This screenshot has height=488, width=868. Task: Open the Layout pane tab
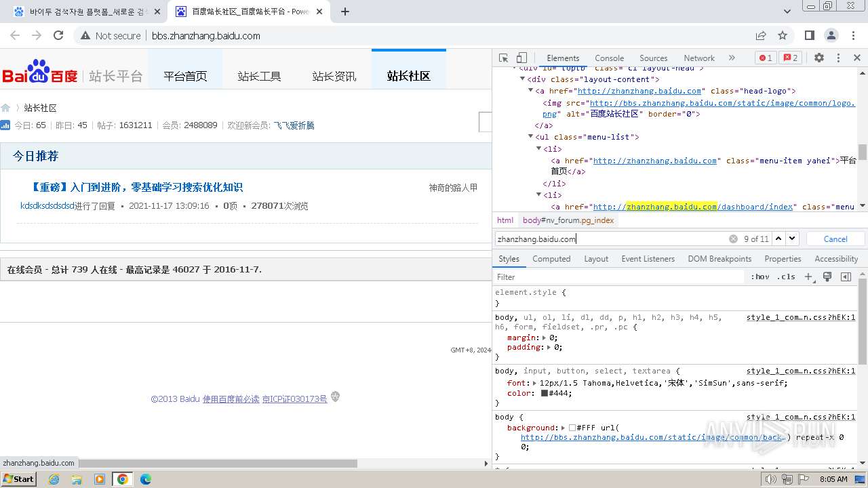tap(596, 259)
